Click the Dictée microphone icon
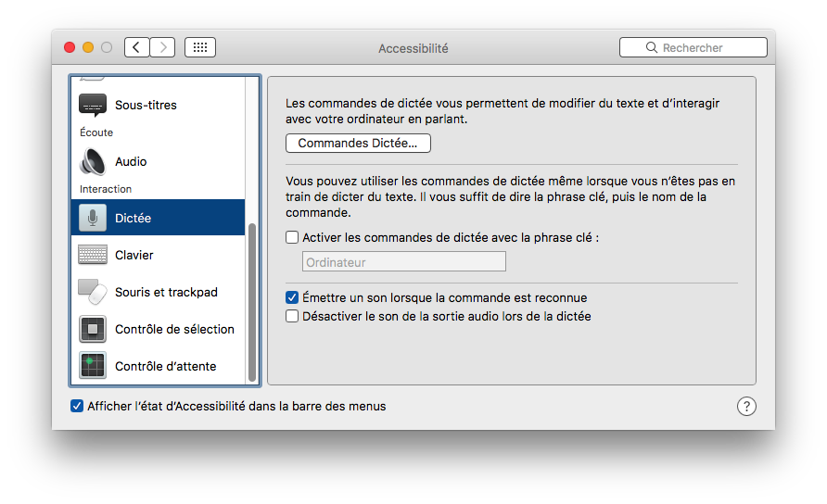The image size is (827, 504). (x=93, y=218)
